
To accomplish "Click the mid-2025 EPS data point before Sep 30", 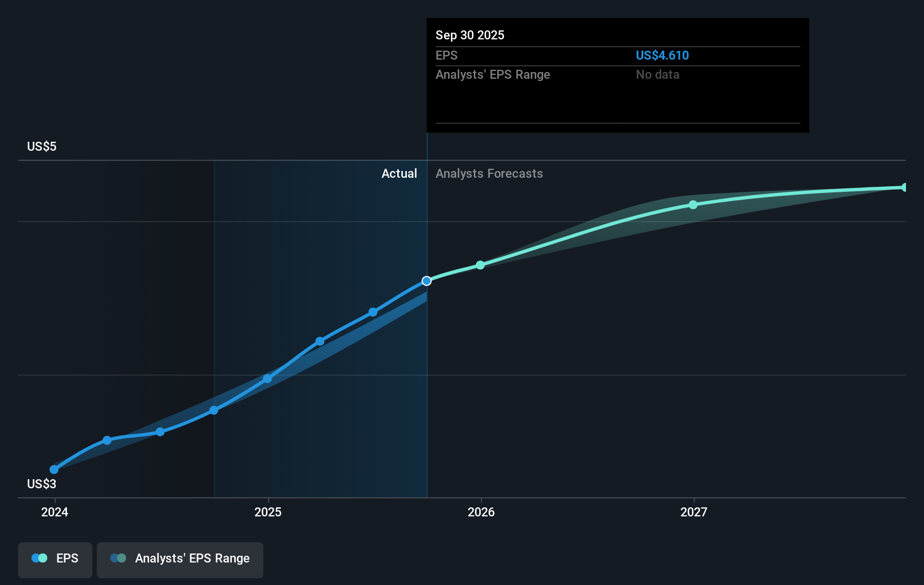I will pos(373,312).
